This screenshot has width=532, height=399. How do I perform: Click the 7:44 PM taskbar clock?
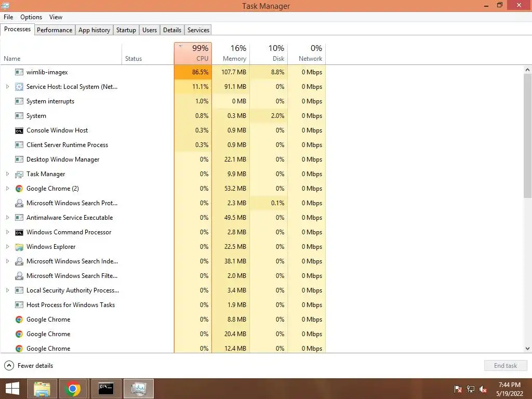(509, 385)
